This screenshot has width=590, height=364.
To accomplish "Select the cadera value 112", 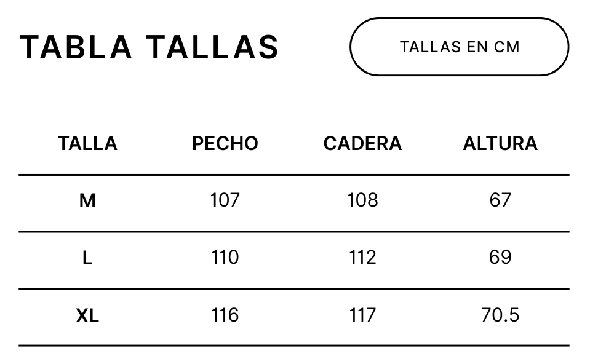I will [362, 258].
